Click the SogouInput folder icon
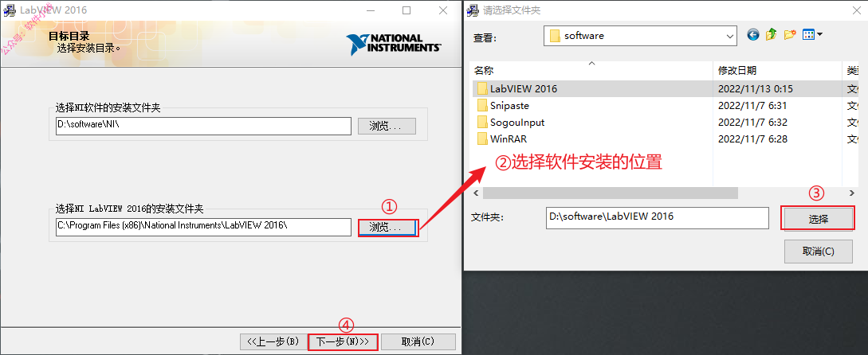Image resolution: width=868 pixels, height=355 pixels. pos(482,123)
